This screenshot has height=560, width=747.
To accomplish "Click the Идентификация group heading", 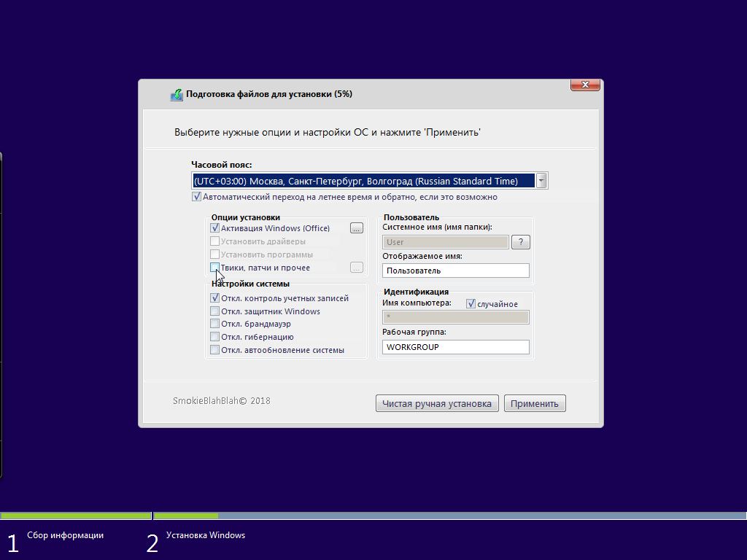I will pyautogui.click(x=416, y=292).
